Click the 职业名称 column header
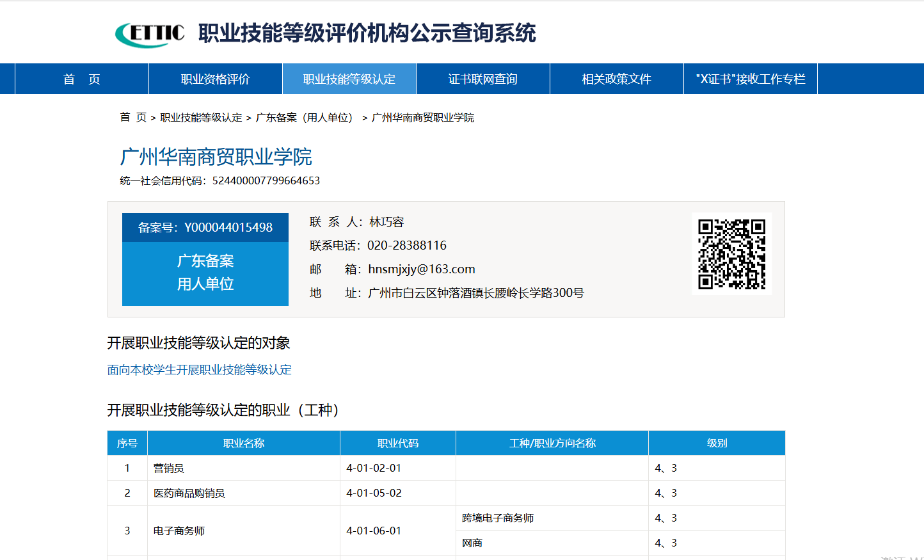Image resolution: width=924 pixels, height=560 pixels. coord(243,443)
